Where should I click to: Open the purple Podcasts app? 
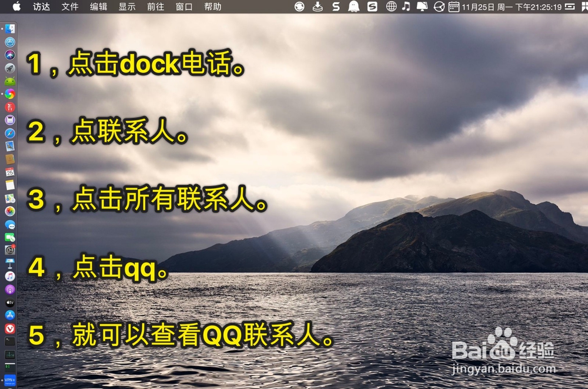(9, 288)
